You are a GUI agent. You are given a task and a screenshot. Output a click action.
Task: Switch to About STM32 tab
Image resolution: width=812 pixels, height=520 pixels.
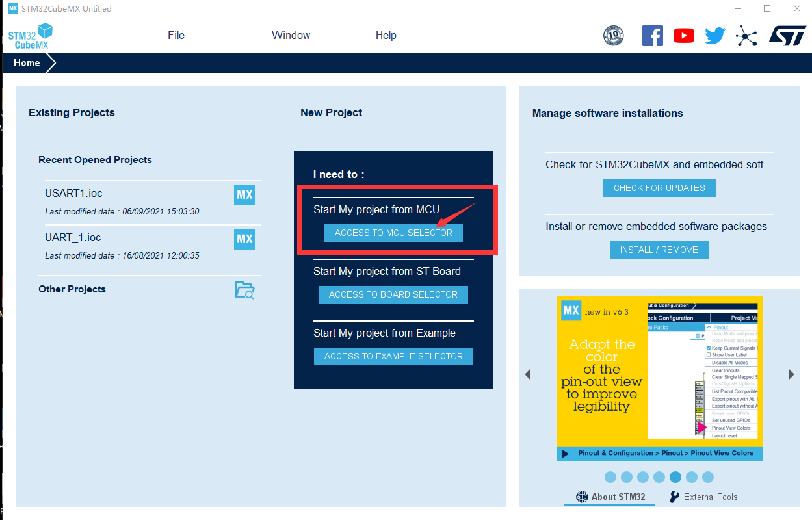tap(610, 497)
